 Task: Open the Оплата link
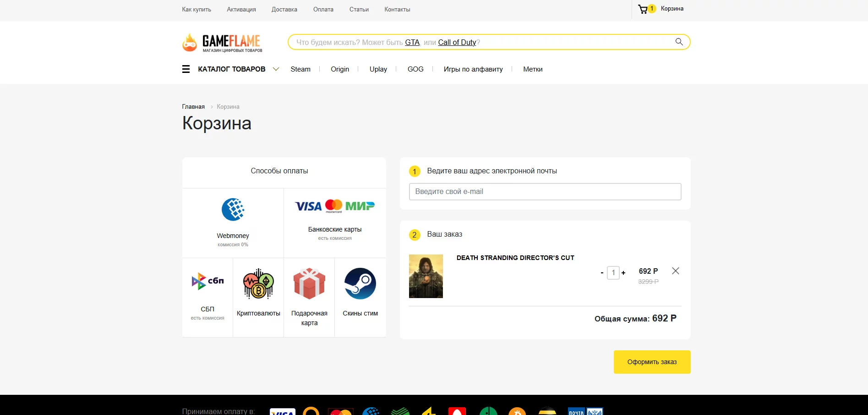pyautogui.click(x=323, y=10)
